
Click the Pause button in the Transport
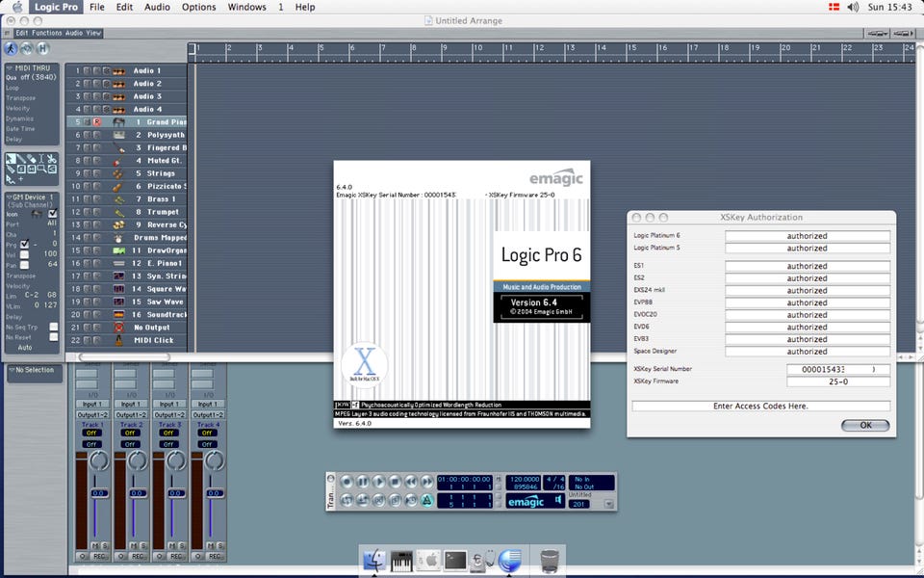pos(363,482)
